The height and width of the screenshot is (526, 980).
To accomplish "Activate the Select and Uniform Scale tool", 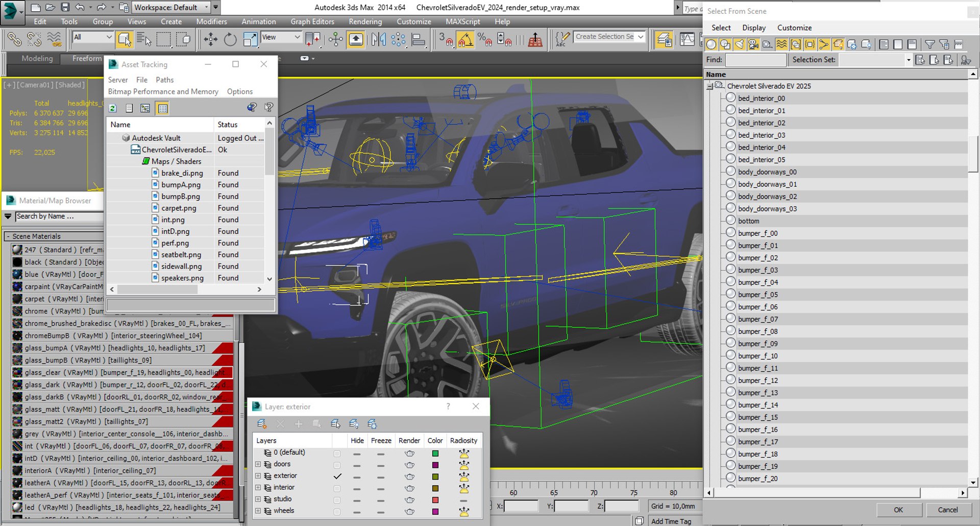I will click(x=250, y=39).
